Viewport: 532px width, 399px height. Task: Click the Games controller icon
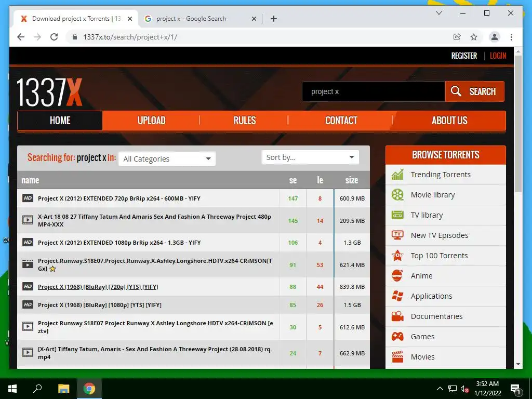pyautogui.click(x=397, y=336)
